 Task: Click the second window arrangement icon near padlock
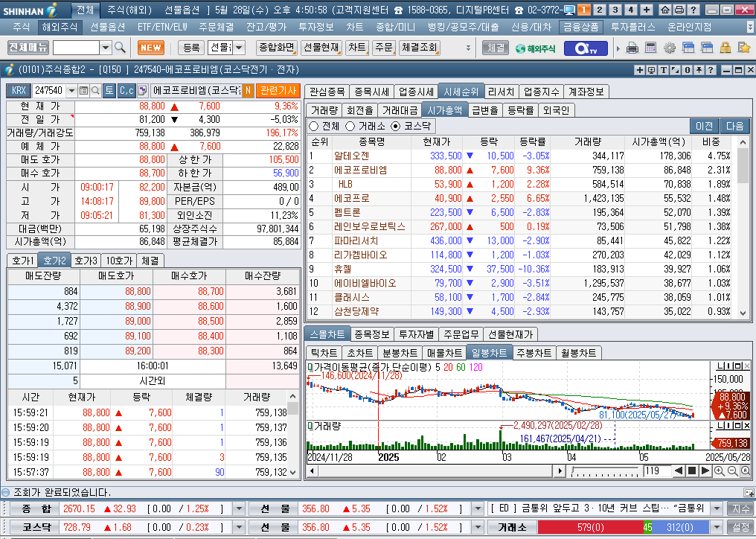707,48
